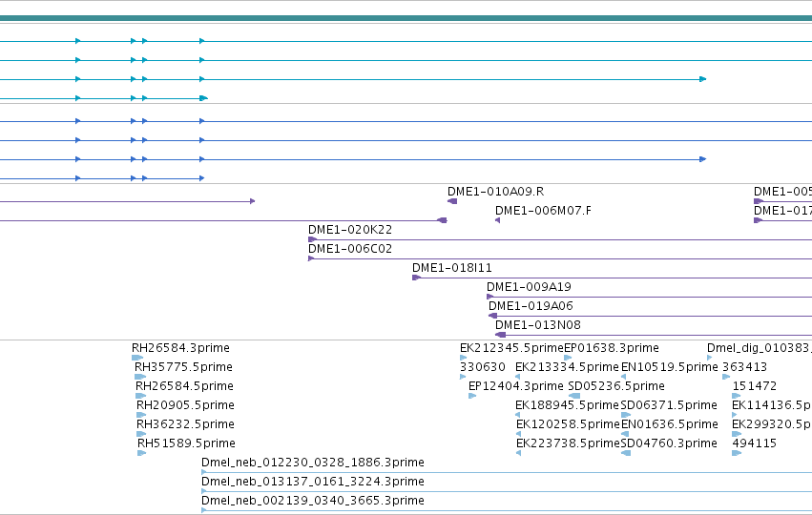Click the glyph under RH51589.5prime
Image resolution: width=812 pixels, height=515 pixels.
pos(142,453)
